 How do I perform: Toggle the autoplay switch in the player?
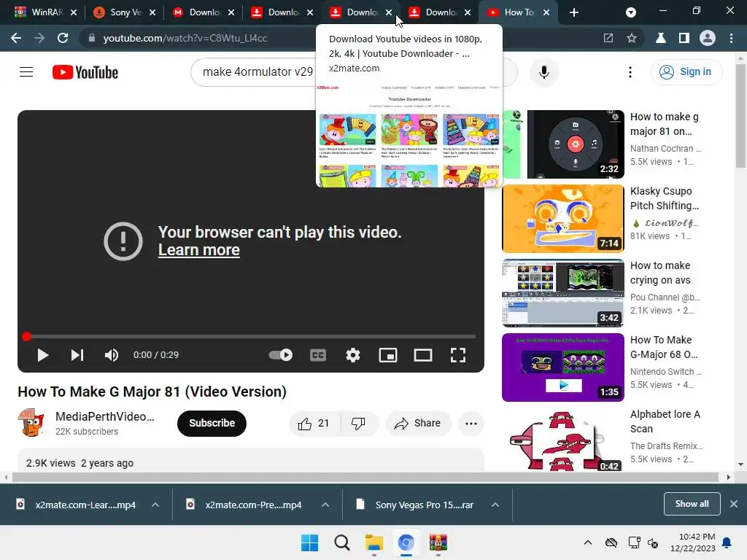tap(281, 355)
